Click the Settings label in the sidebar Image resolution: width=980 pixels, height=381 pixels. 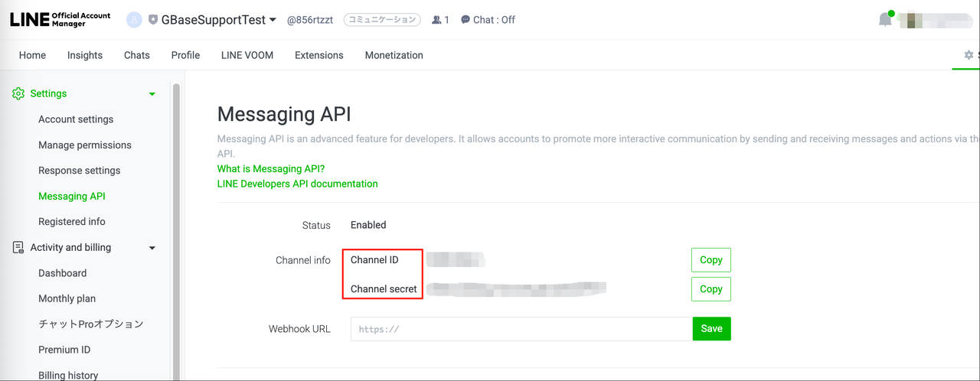click(x=48, y=93)
